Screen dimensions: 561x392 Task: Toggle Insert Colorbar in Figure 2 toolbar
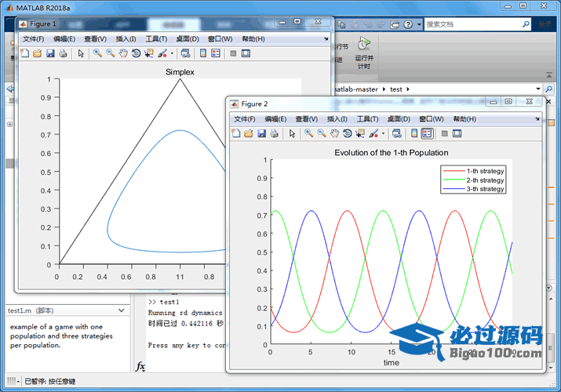(414, 133)
